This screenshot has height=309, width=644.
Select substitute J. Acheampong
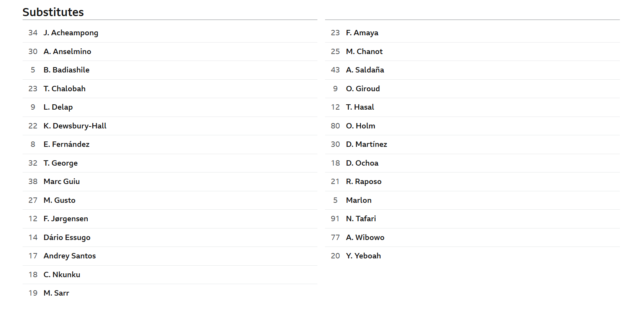click(x=71, y=33)
